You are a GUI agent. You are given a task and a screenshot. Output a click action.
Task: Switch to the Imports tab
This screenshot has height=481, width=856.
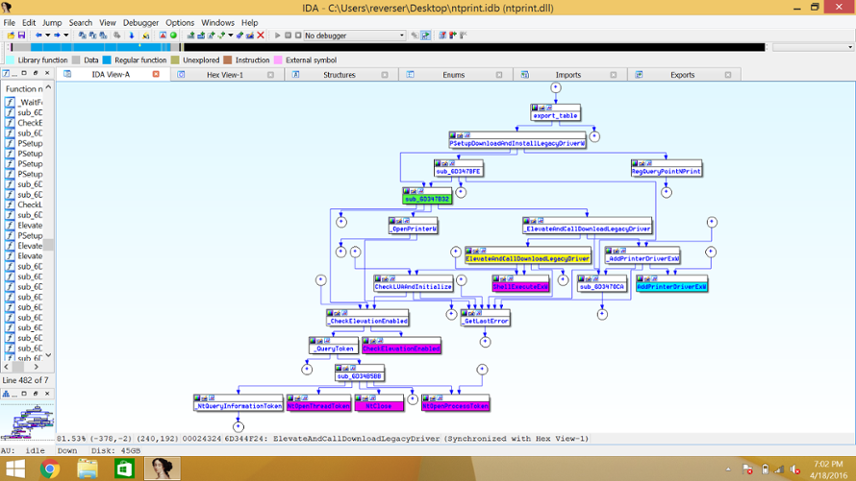pyautogui.click(x=568, y=75)
